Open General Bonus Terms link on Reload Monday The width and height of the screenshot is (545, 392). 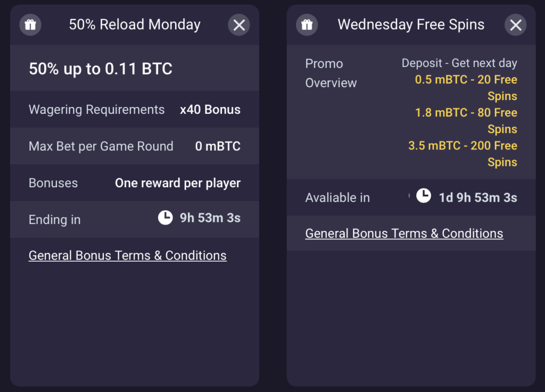[x=128, y=255]
